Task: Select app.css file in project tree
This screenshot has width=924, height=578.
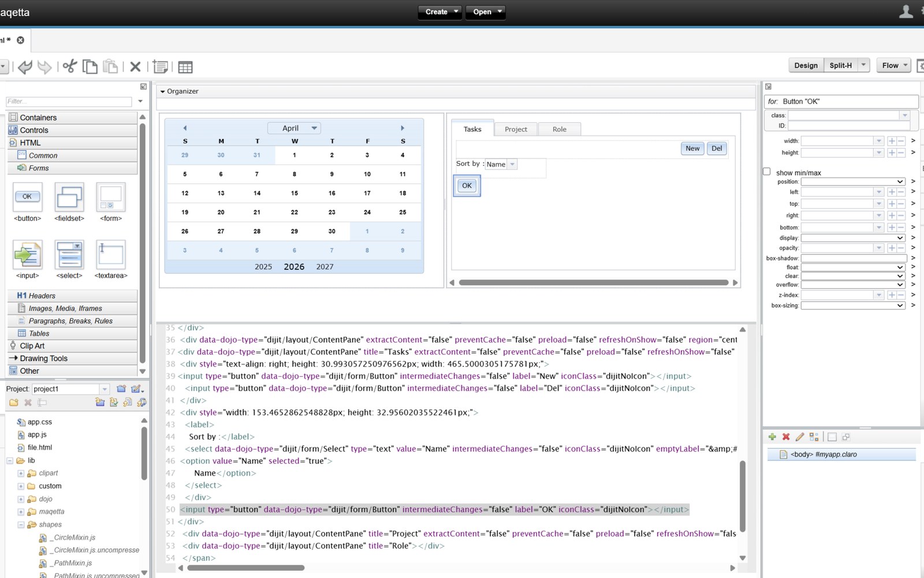Action: coord(40,423)
